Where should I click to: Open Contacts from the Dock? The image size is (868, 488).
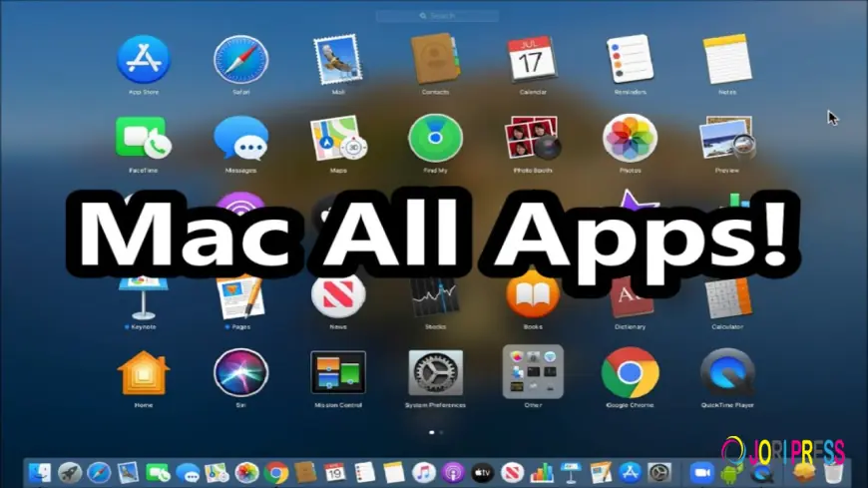pos(305,473)
